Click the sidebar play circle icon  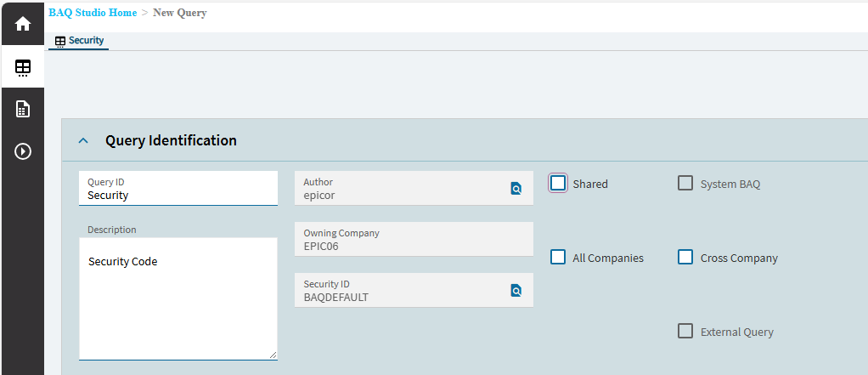tap(23, 151)
